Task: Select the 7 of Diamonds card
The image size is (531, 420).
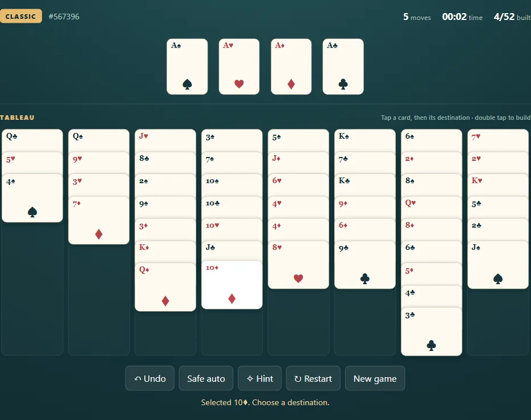Action: (x=99, y=220)
